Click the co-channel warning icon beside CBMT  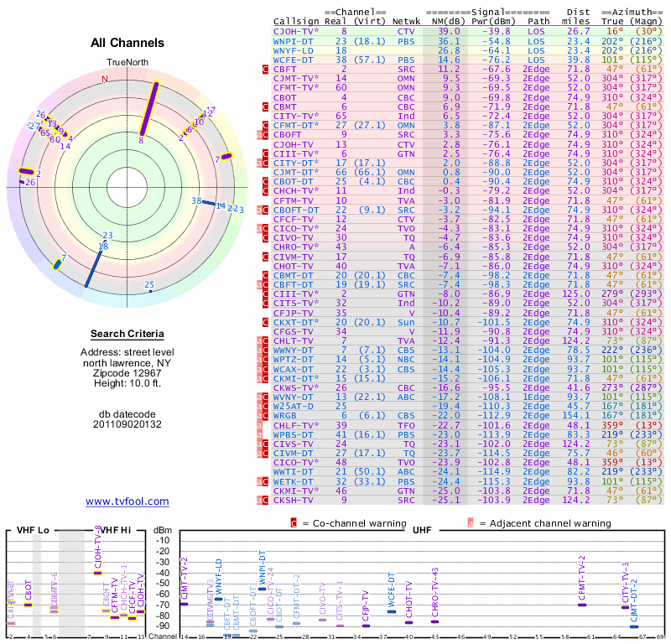point(264,107)
